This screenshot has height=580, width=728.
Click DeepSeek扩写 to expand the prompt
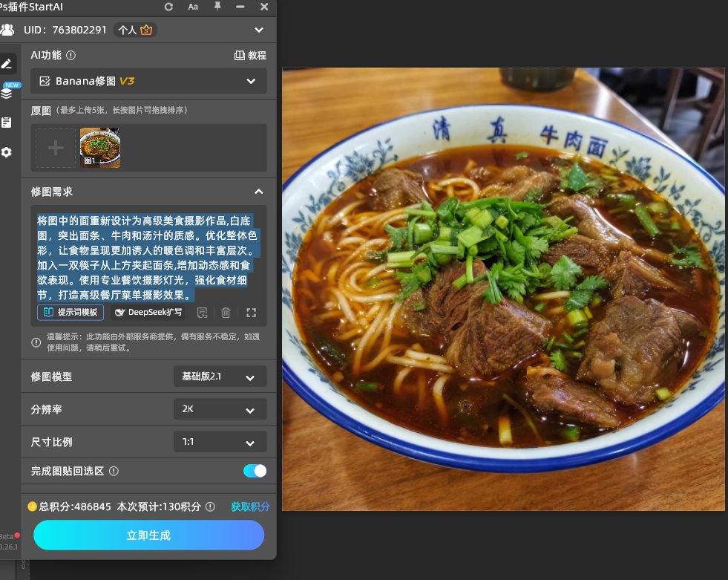[148, 313]
